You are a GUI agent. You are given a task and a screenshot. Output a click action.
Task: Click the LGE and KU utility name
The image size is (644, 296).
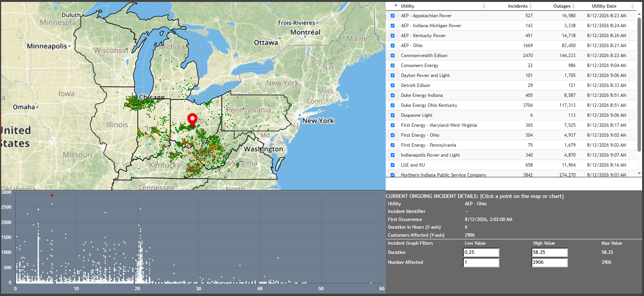pos(413,165)
